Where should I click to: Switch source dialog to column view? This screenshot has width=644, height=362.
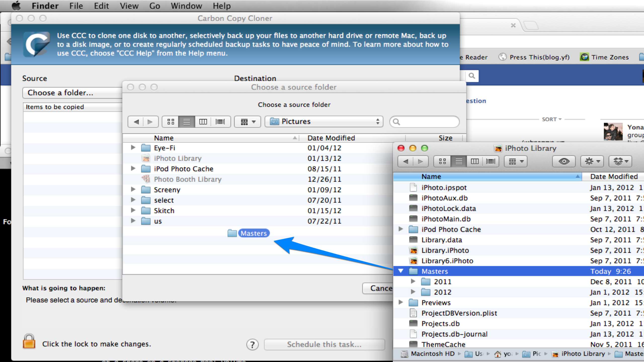(x=203, y=122)
